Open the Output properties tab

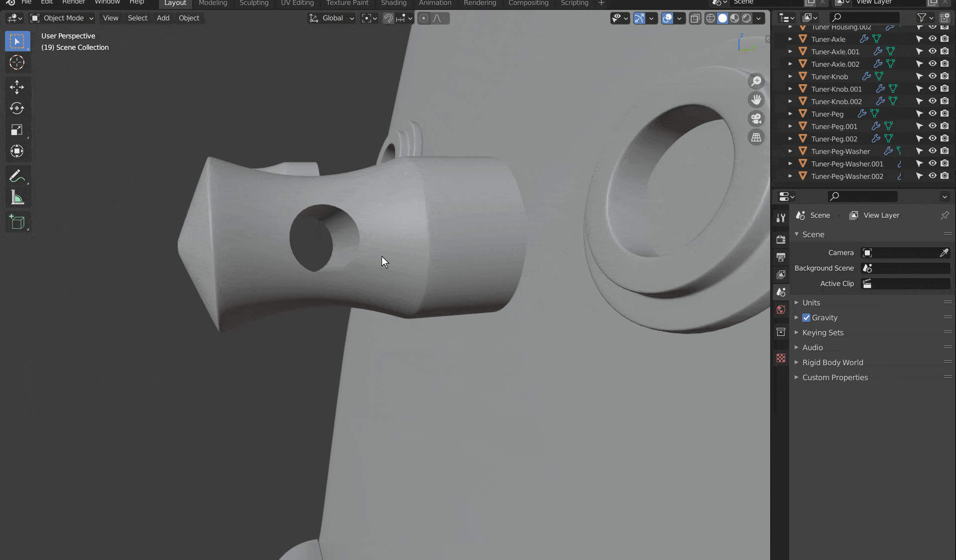[x=781, y=257]
